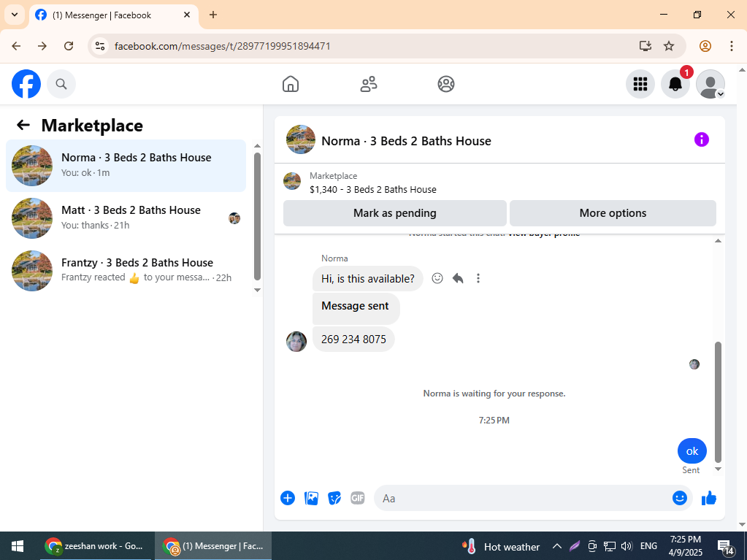Open Windows Start menu
This screenshot has width=747, height=560.
pos(18,545)
